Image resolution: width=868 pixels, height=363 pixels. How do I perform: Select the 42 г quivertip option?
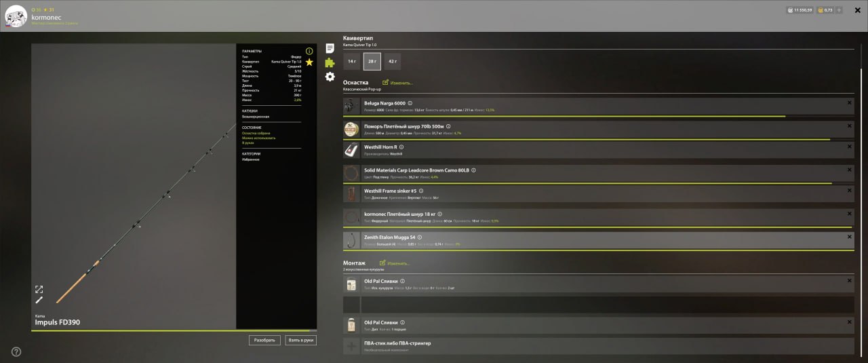tap(392, 61)
